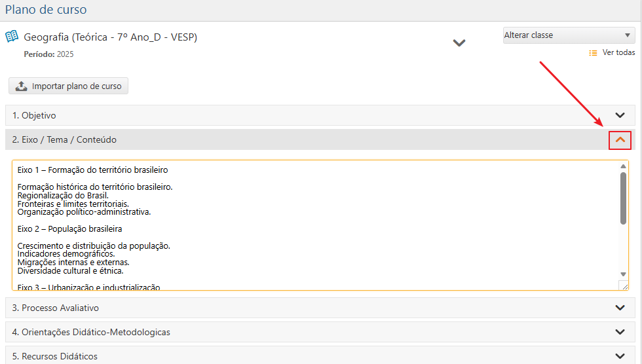Click the chevron next to Geografia course title

pyautogui.click(x=459, y=43)
